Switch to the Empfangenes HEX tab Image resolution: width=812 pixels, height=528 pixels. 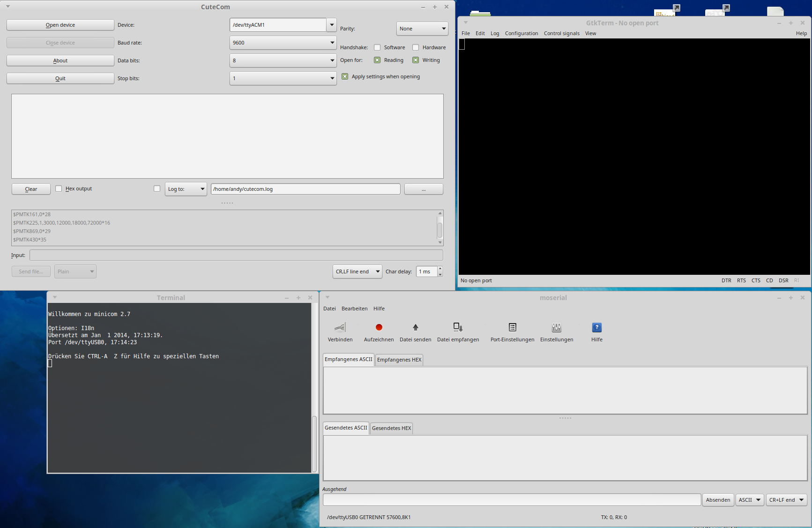tap(399, 360)
